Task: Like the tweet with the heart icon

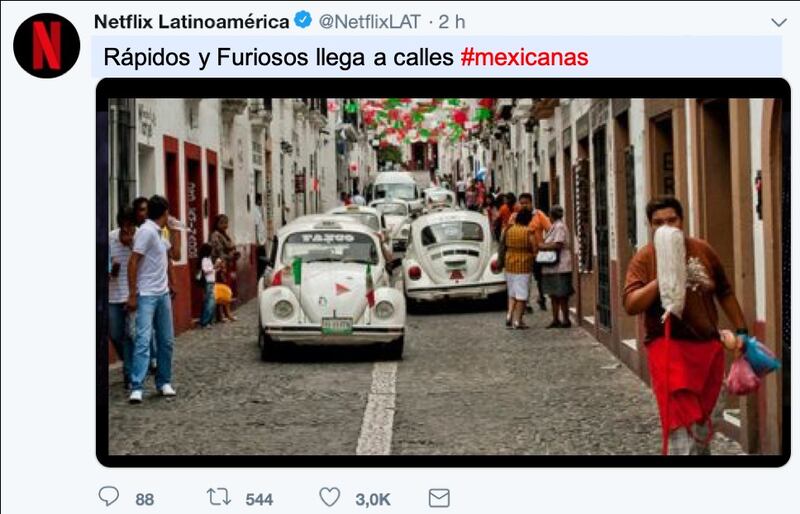Action: [x=330, y=497]
